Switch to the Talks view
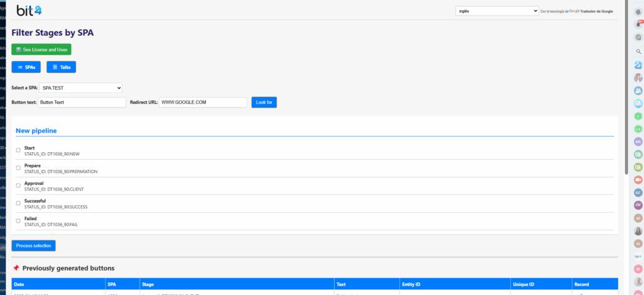This screenshot has width=644, height=295. (x=61, y=67)
